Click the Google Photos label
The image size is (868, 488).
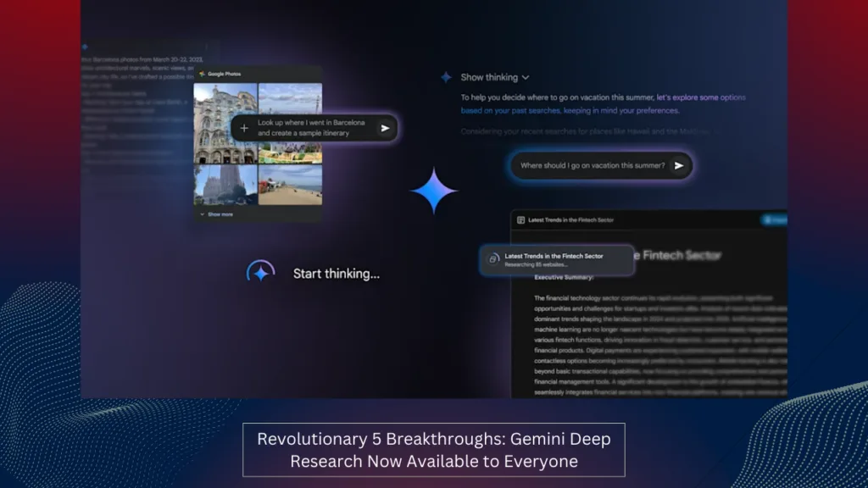coord(224,74)
